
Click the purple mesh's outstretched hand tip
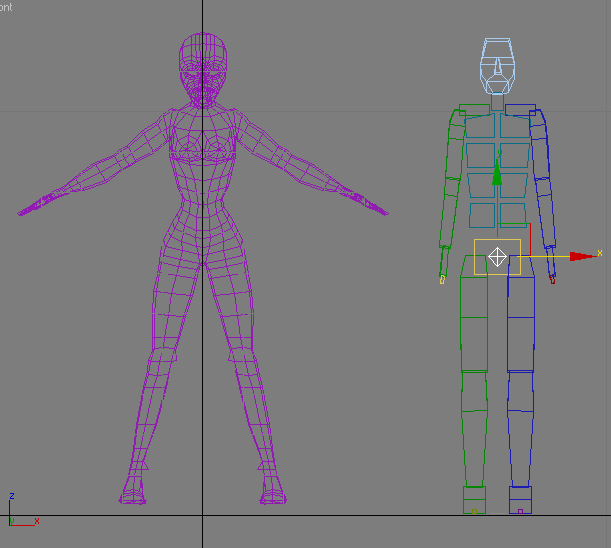tap(24, 211)
